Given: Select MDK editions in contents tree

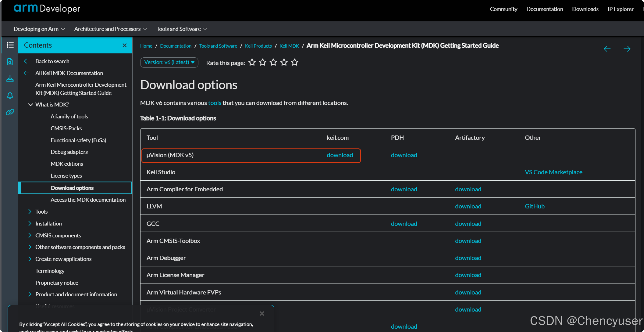Looking at the screenshot, I should (x=67, y=164).
